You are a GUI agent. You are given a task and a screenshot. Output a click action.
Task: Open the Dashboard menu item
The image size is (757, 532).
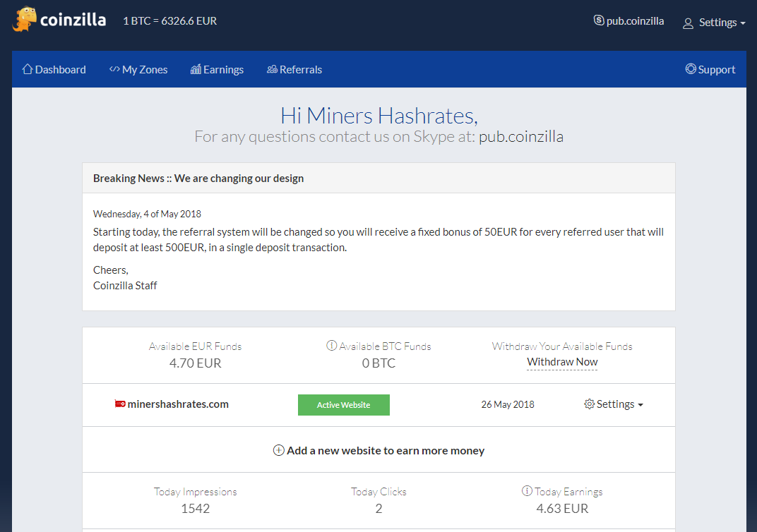coord(54,69)
